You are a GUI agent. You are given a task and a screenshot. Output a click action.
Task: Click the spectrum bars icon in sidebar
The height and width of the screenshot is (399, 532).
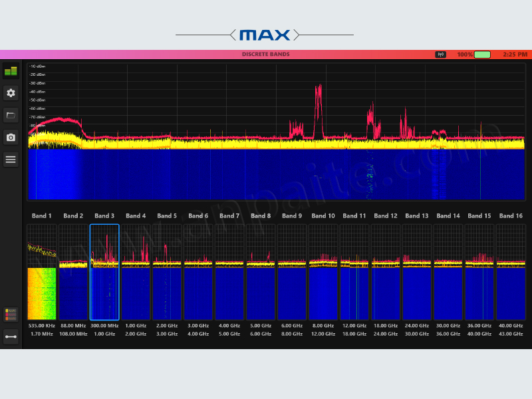11,71
